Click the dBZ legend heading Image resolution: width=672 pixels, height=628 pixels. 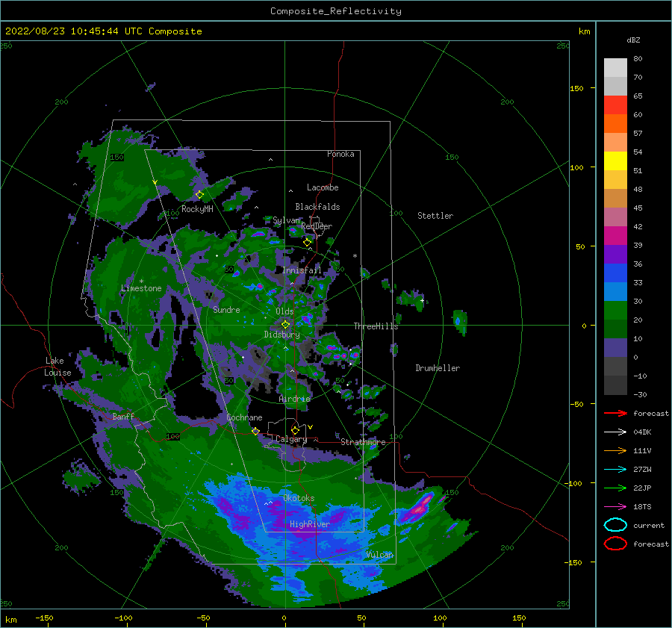(633, 40)
